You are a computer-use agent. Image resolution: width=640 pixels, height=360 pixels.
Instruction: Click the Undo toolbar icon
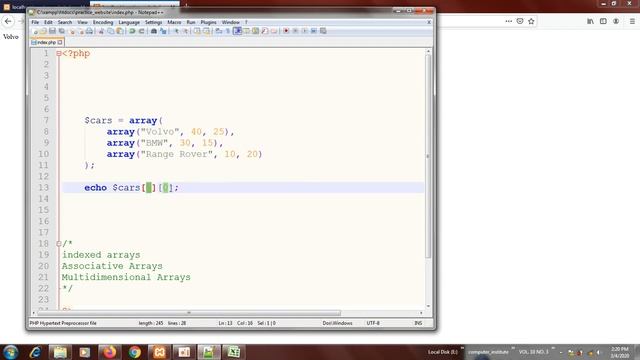132,31
